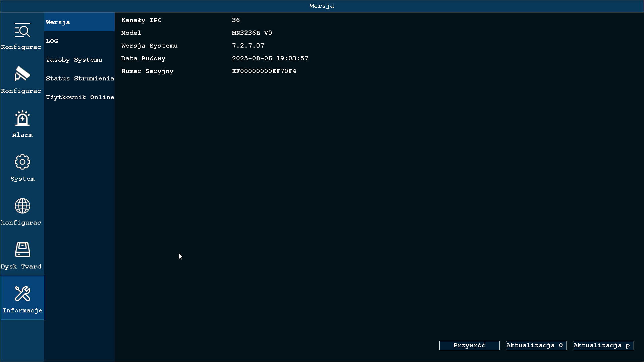The height and width of the screenshot is (362, 644).
Task: Open Status Strumienia menu item
Action: click(x=79, y=78)
